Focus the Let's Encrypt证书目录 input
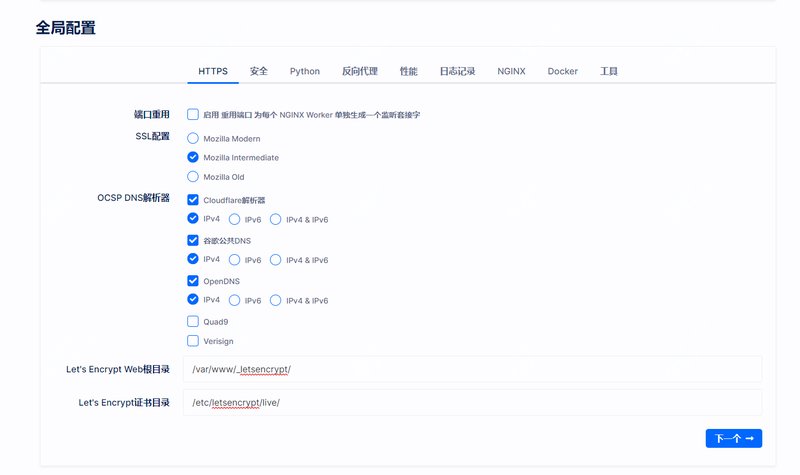This screenshot has height=475, width=800. click(472, 402)
